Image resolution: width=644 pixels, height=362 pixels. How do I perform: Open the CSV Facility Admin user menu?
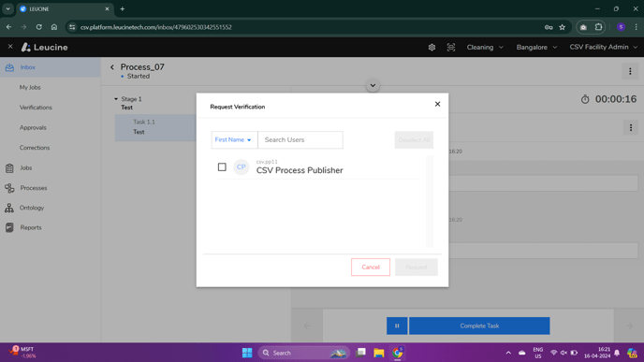[x=603, y=47]
